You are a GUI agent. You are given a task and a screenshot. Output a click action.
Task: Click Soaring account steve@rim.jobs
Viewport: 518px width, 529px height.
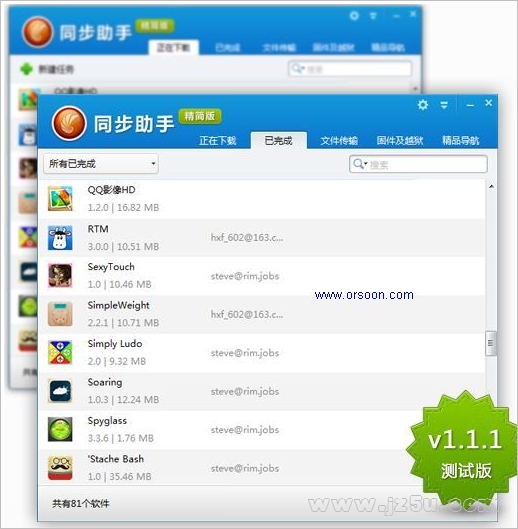pyautogui.click(x=245, y=391)
